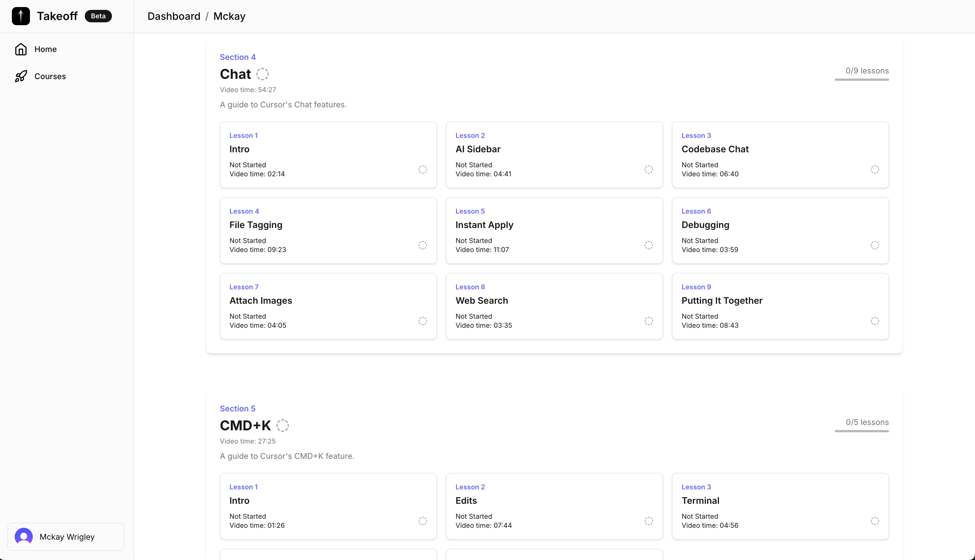Open the File Tagging lesson title
This screenshot has width=975, height=560.
point(256,225)
